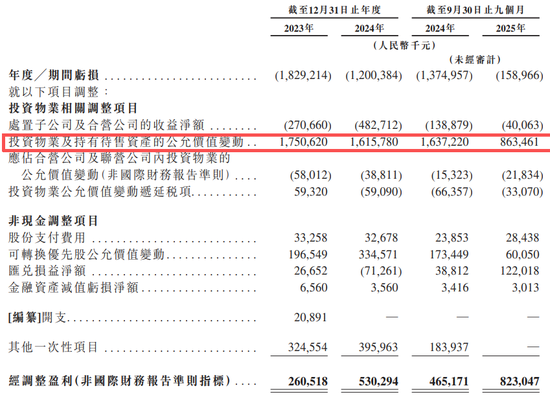Select the [編纂]開支 row label

(x=37, y=317)
